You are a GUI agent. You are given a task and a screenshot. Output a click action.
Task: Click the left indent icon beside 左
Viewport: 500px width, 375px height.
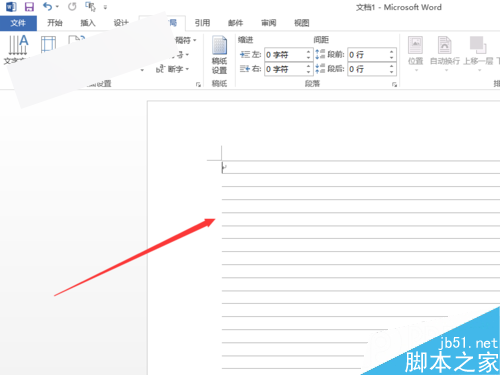coord(245,54)
